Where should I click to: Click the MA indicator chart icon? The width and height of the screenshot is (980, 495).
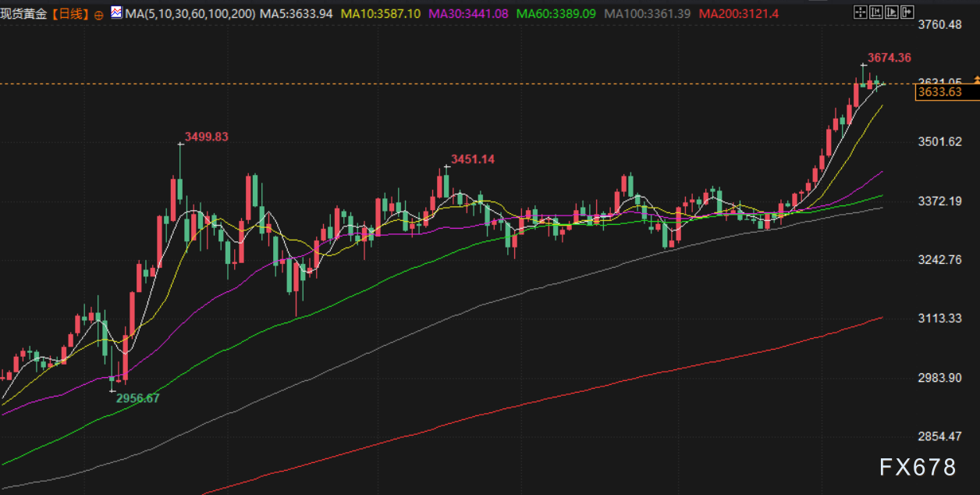coord(116,13)
